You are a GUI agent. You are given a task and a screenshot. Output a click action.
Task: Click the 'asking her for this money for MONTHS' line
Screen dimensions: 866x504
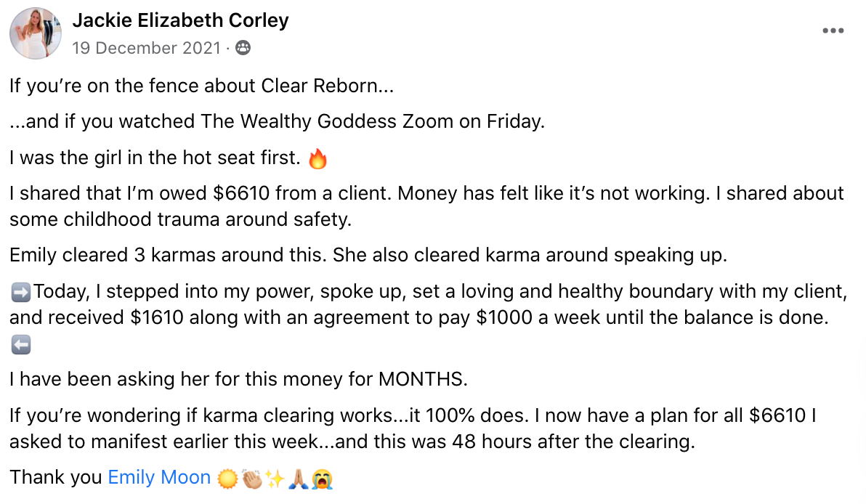coord(238,379)
